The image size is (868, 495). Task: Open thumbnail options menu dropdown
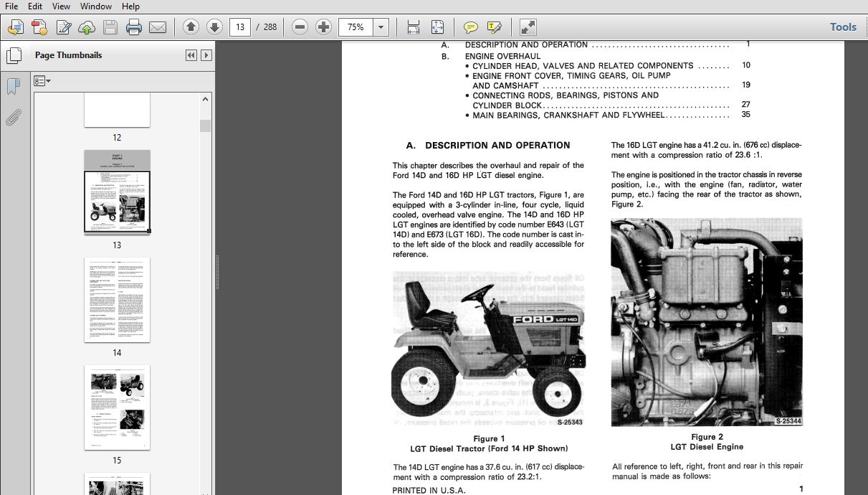tap(42, 81)
